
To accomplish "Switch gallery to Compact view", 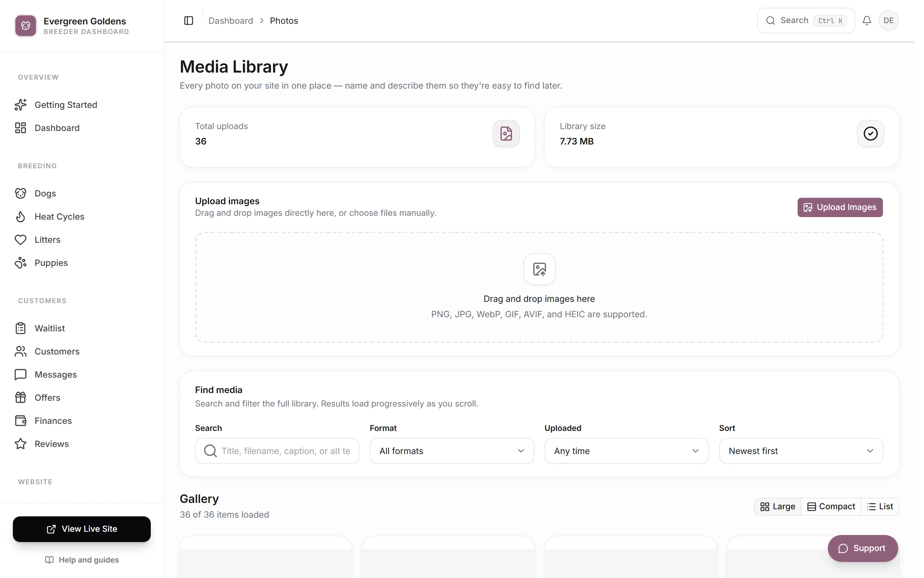I will [831, 506].
